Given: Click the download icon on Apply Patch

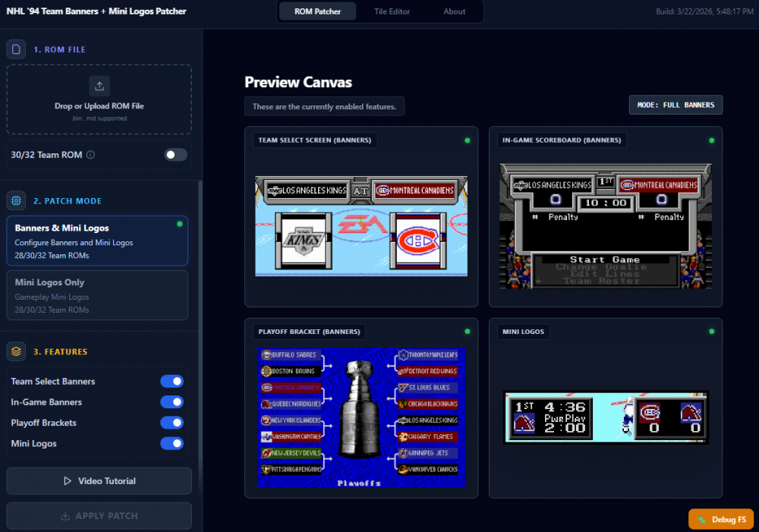Looking at the screenshot, I should [x=65, y=516].
